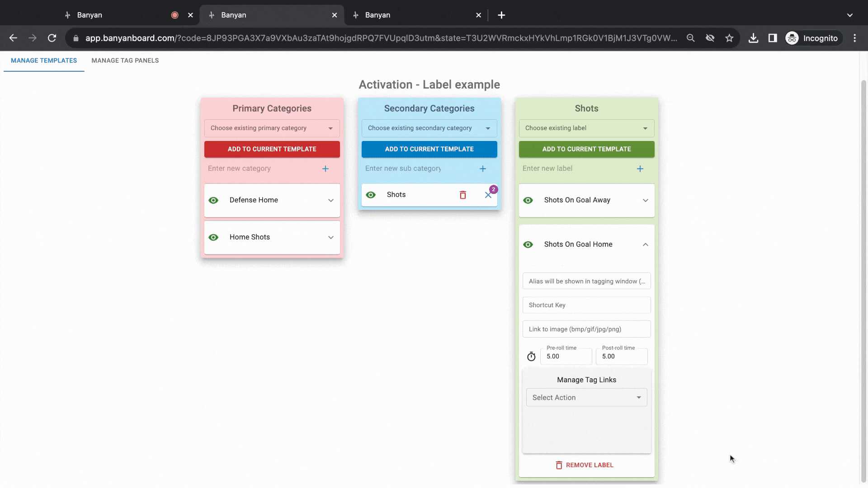Switch to Manage Tag Panels tab

(x=125, y=61)
